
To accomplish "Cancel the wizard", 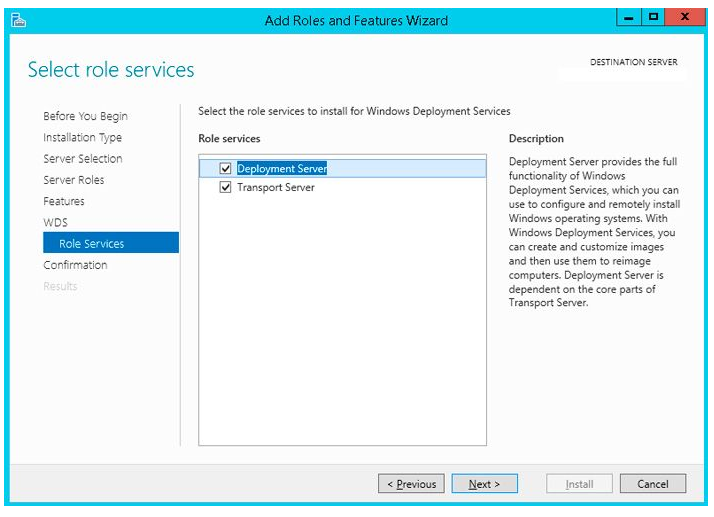I will coord(653,484).
